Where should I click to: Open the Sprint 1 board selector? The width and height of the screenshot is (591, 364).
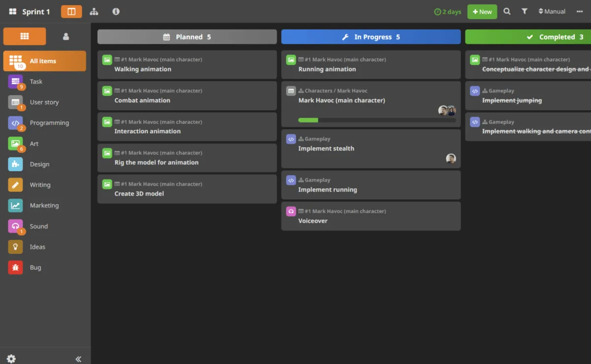[30, 12]
